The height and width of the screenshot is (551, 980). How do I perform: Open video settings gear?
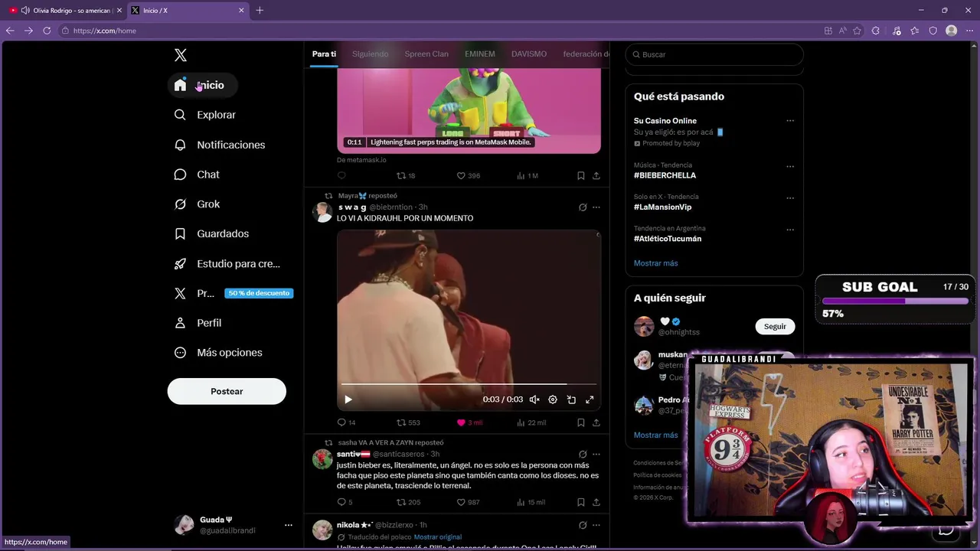553,399
